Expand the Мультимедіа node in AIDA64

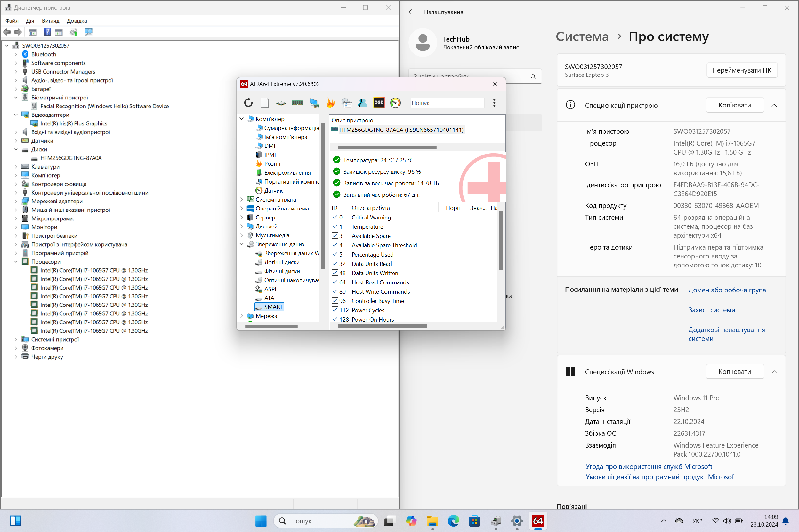[242, 235]
